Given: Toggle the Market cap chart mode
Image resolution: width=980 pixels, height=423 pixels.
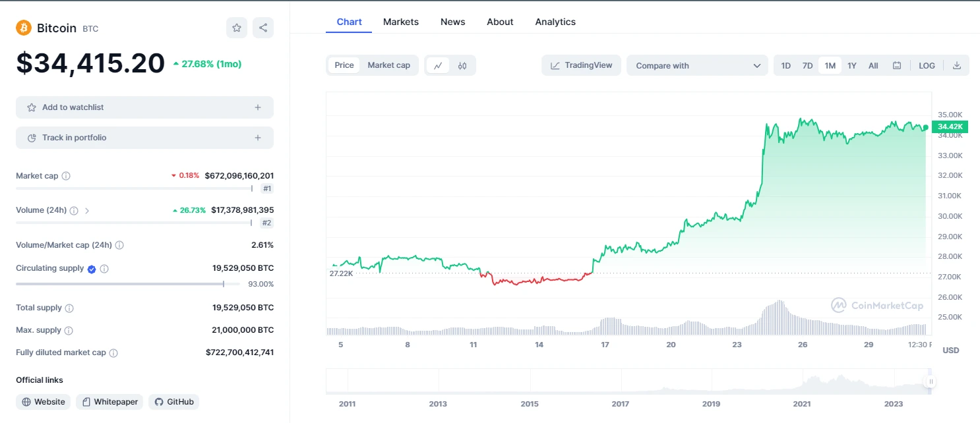Looking at the screenshot, I should click(389, 65).
